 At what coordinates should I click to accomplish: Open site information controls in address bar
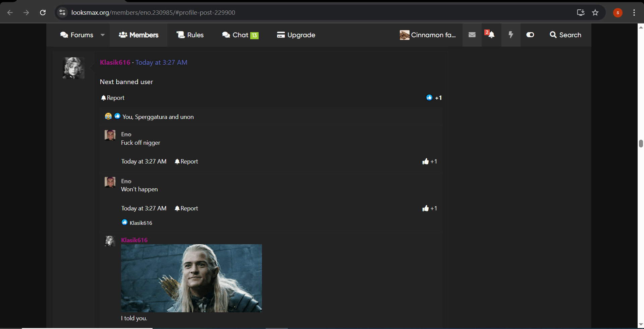click(x=62, y=12)
